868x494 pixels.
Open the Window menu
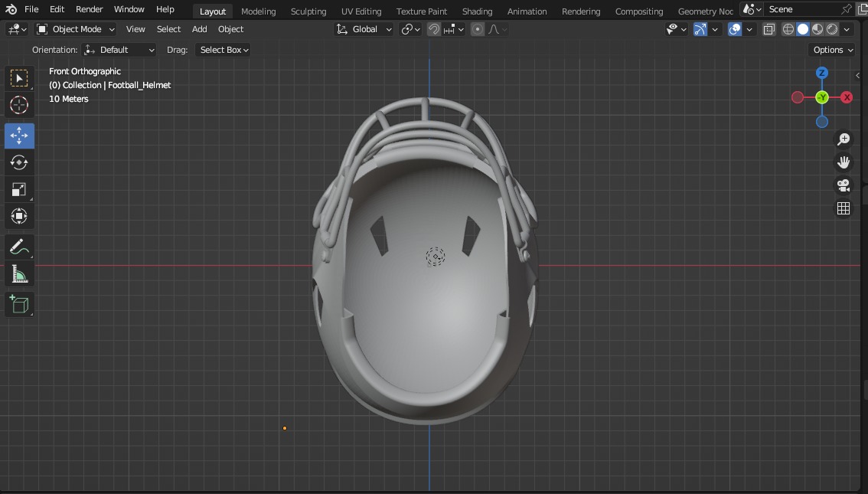129,9
